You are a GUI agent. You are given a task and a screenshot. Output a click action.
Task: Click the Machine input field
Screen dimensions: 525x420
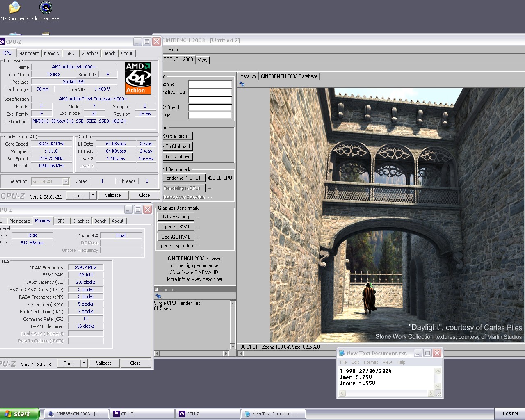coord(210,84)
